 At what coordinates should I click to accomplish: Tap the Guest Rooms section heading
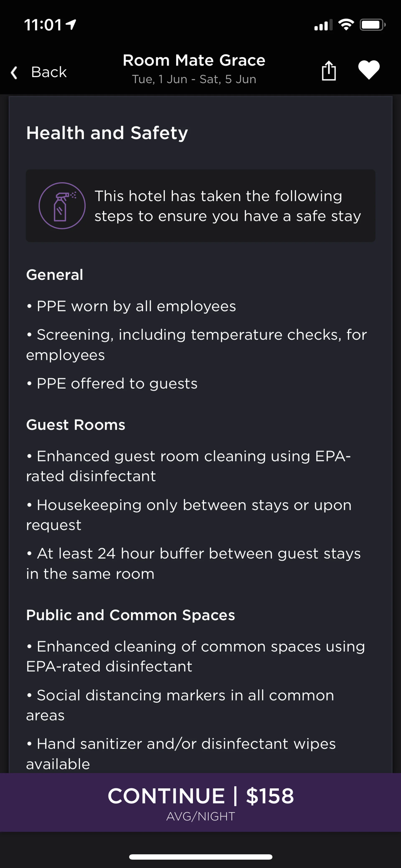pyautogui.click(x=75, y=424)
